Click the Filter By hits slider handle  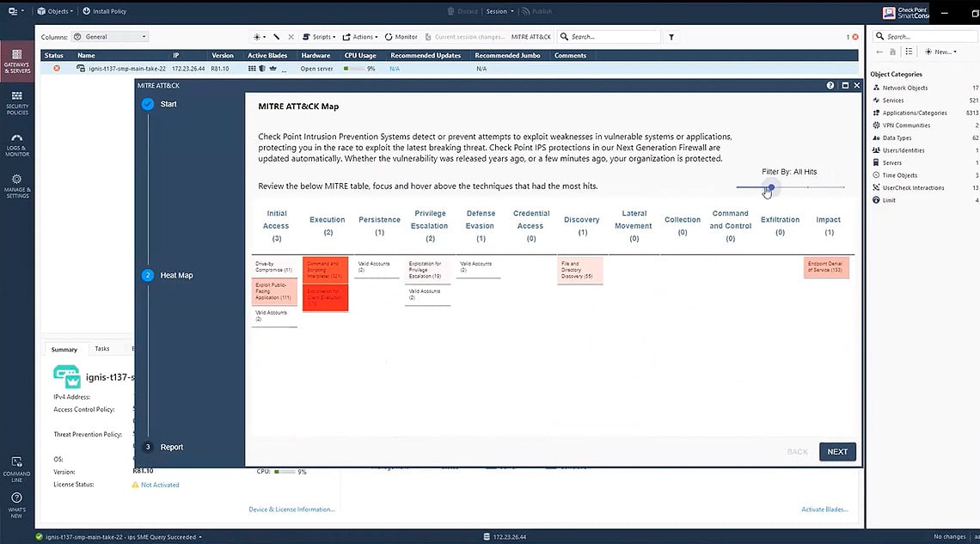(771, 186)
